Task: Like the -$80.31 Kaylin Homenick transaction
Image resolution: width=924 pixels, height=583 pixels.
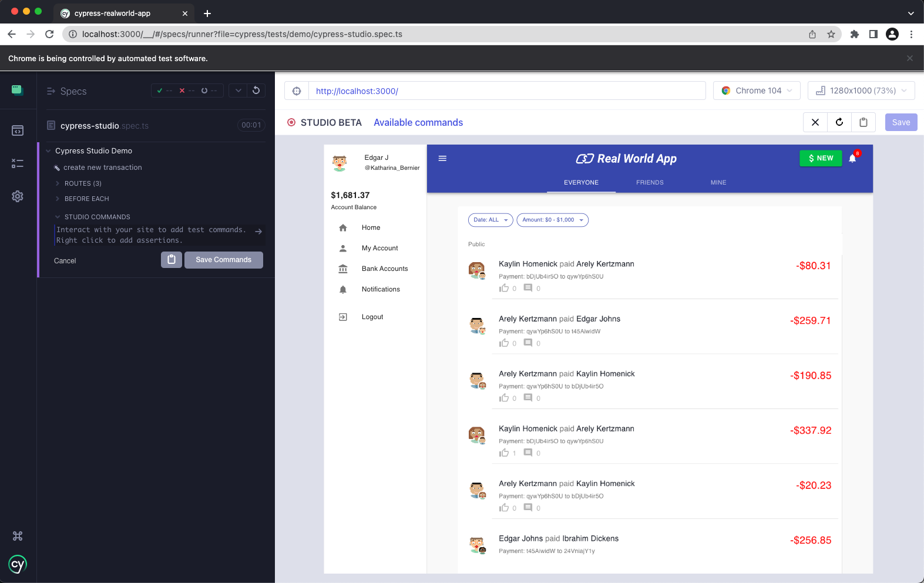Action: click(504, 288)
